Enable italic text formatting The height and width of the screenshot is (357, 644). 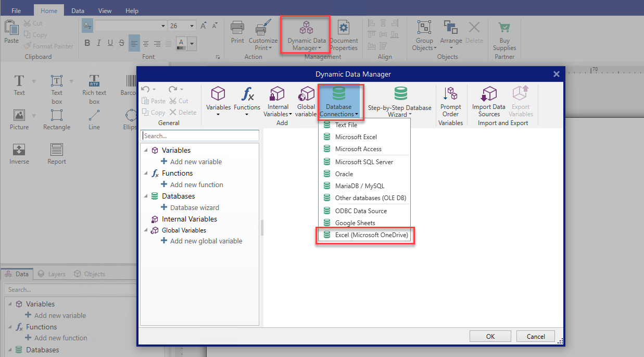(98, 43)
